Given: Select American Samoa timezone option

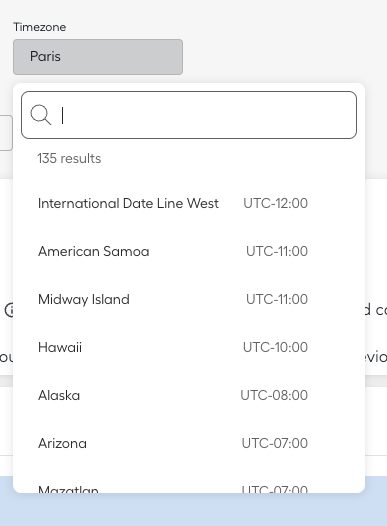Looking at the screenshot, I should [189, 251].
